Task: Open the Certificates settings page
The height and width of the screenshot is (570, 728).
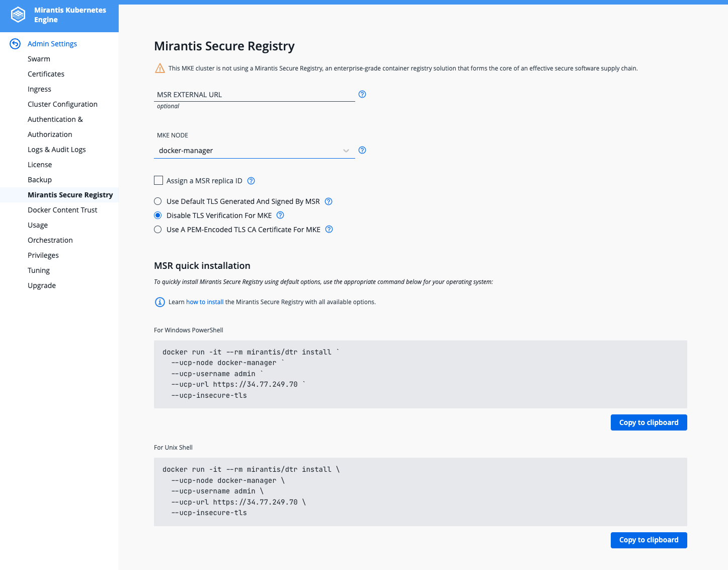Action: pyautogui.click(x=46, y=74)
